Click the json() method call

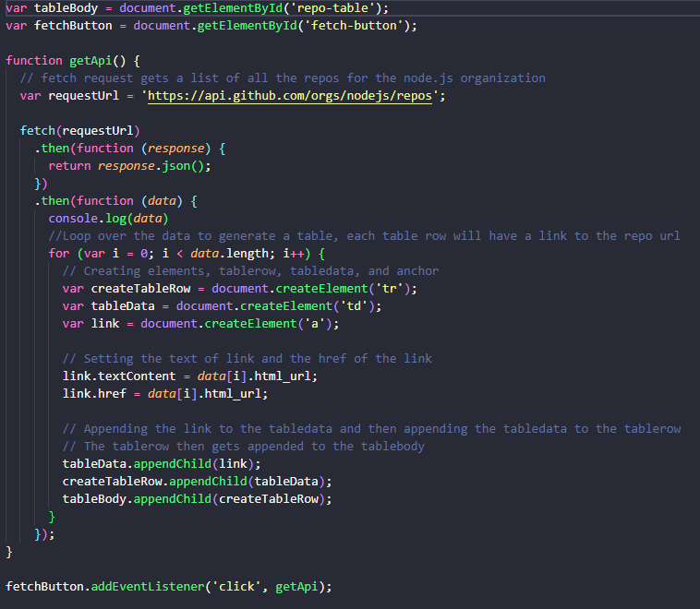click(183, 166)
